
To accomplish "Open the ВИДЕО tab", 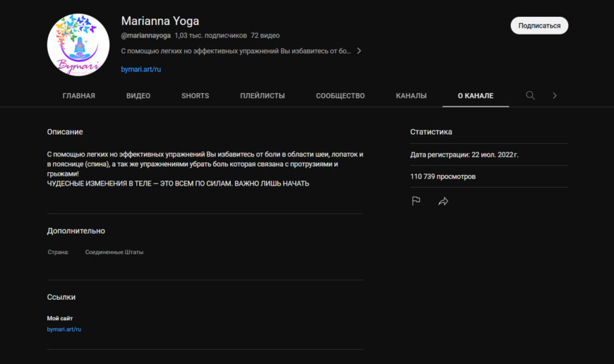I will tap(138, 96).
